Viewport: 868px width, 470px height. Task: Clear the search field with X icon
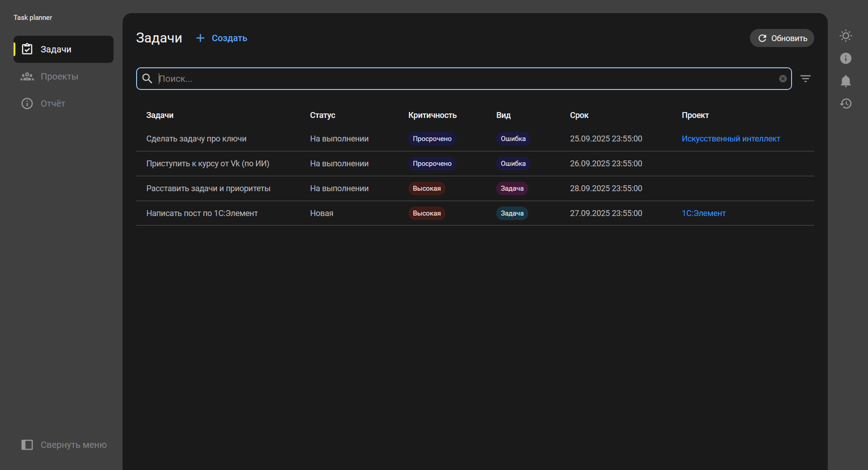783,79
